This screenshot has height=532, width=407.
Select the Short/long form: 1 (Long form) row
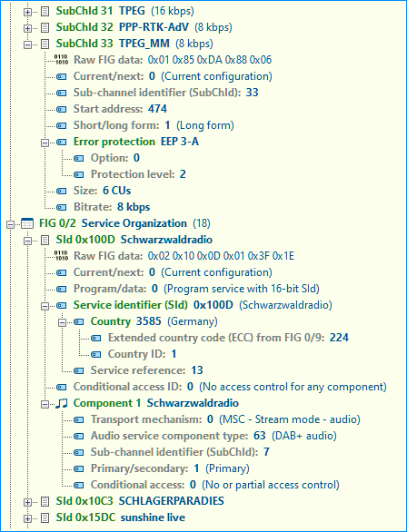tap(154, 125)
